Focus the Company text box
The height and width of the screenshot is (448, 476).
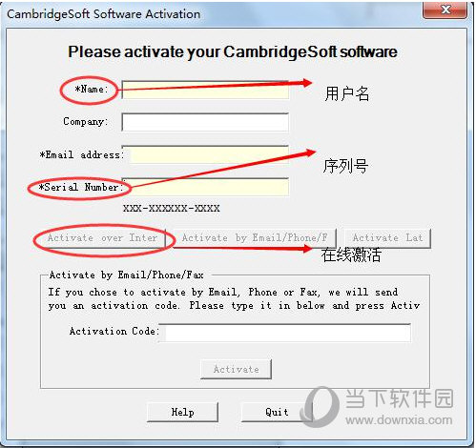205,122
